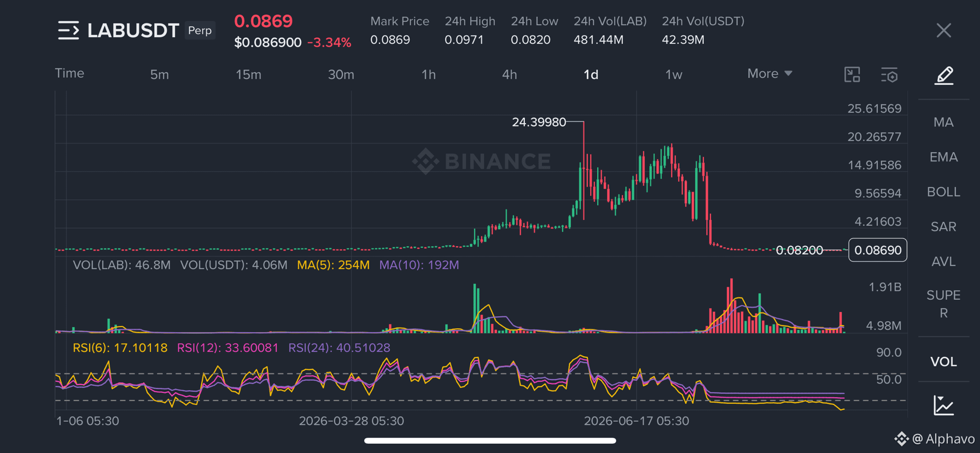Toggle the BOLL indicator
The image size is (980, 453).
point(943,192)
